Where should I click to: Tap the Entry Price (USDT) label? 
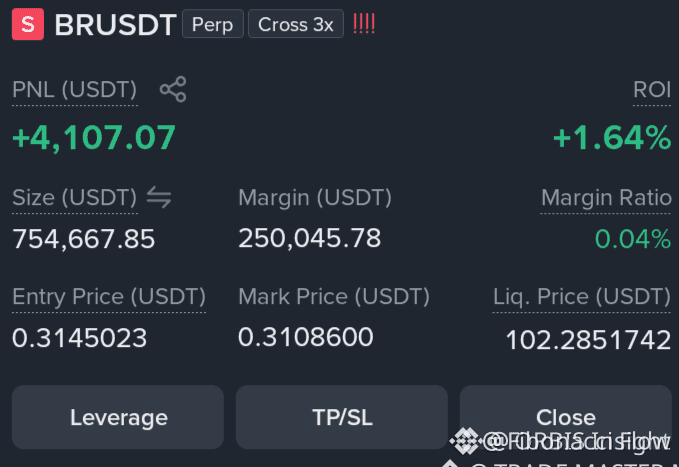(109, 297)
